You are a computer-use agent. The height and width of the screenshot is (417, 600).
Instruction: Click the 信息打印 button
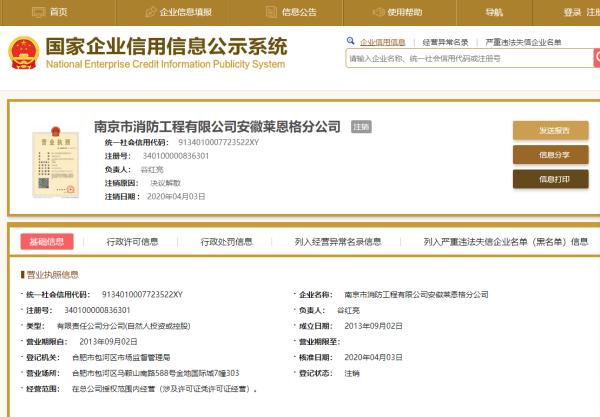click(551, 179)
